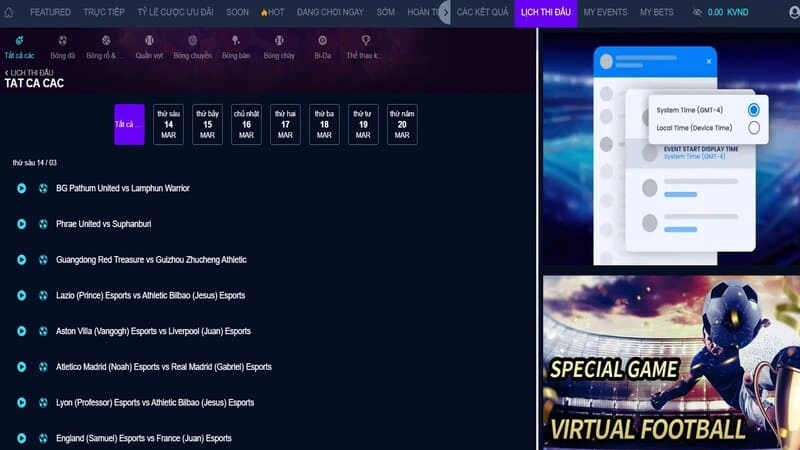The image size is (800, 450).
Task: Select the Quần vợt tennis icon
Action: point(149,40)
